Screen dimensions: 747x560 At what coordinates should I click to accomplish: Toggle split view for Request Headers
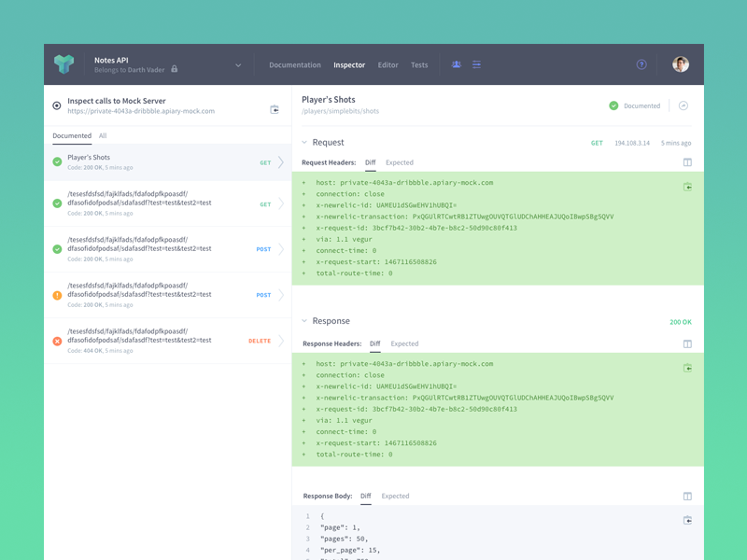tap(687, 162)
